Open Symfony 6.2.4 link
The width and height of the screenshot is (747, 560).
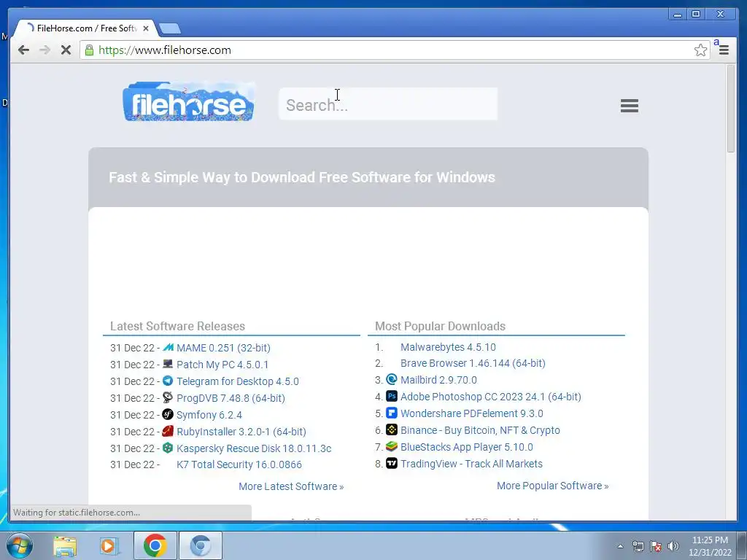pos(209,415)
